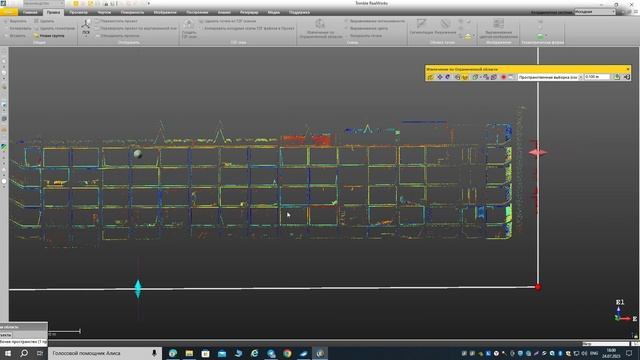The width and height of the screenshot is (640, 360).
Task: Click Копировать in the ribbon
Action: (17, 28)
